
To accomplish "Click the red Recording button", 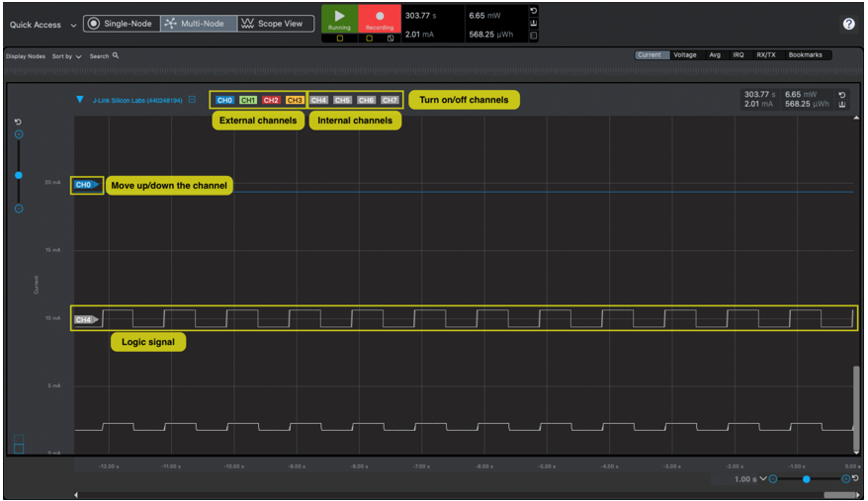I will coord(379,19).
